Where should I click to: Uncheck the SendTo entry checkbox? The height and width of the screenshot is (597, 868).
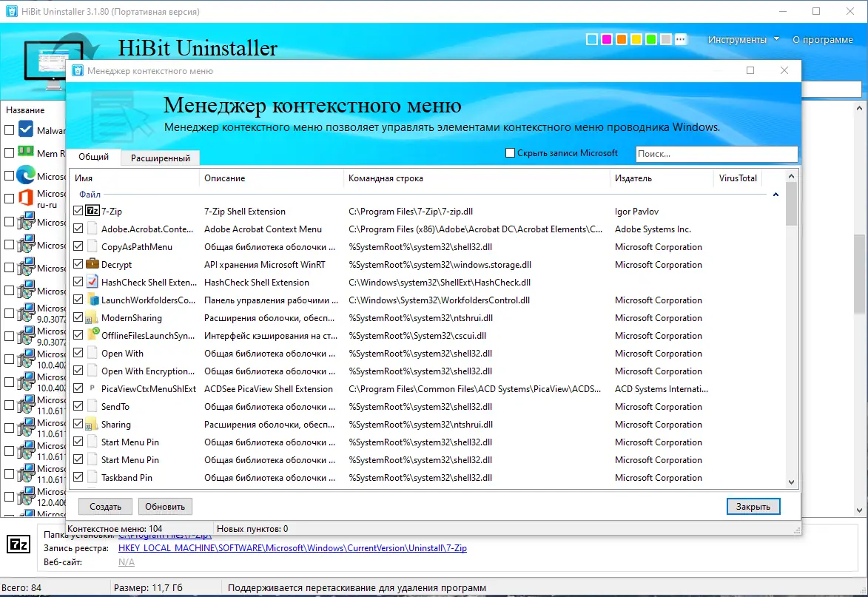coord(78,406)
